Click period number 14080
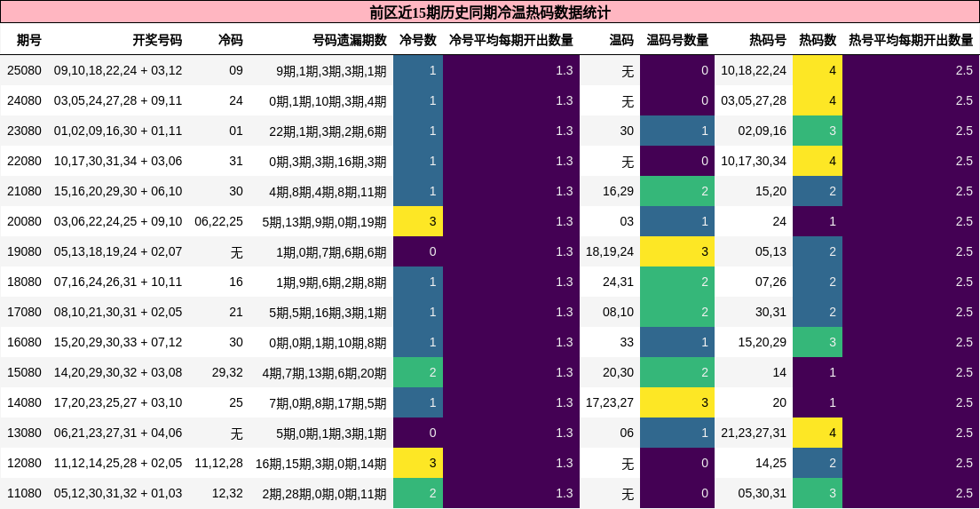 coord(24,402)
